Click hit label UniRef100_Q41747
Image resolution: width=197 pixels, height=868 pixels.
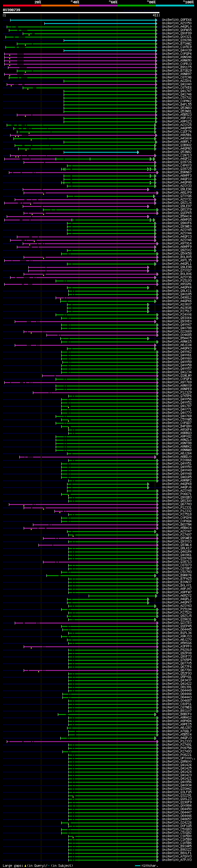[177, 91]
